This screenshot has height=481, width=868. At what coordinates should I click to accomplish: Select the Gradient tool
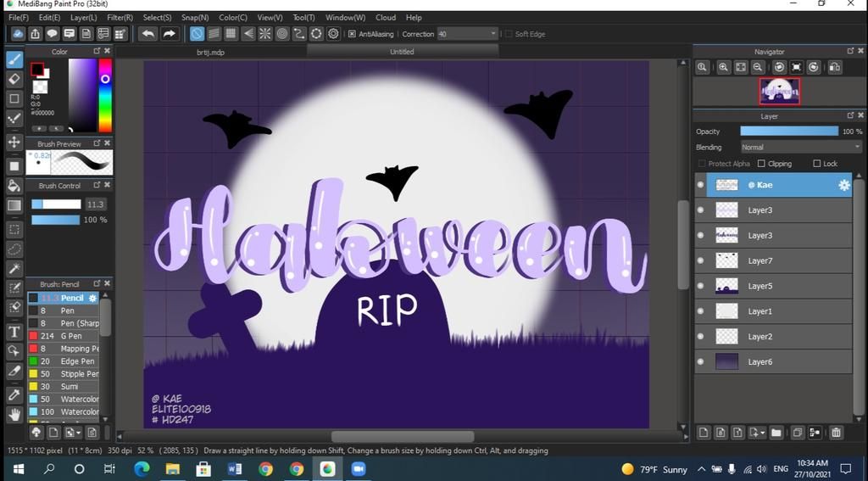(14, 205)
